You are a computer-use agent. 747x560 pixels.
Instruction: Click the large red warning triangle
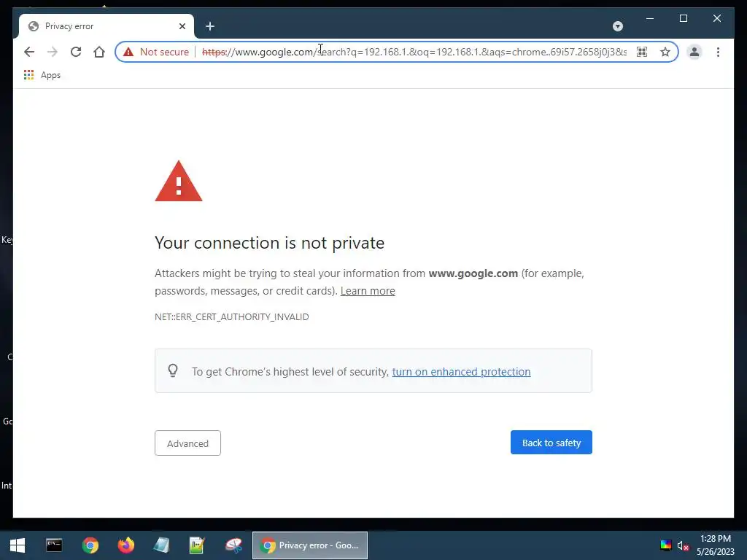point(179,182)
